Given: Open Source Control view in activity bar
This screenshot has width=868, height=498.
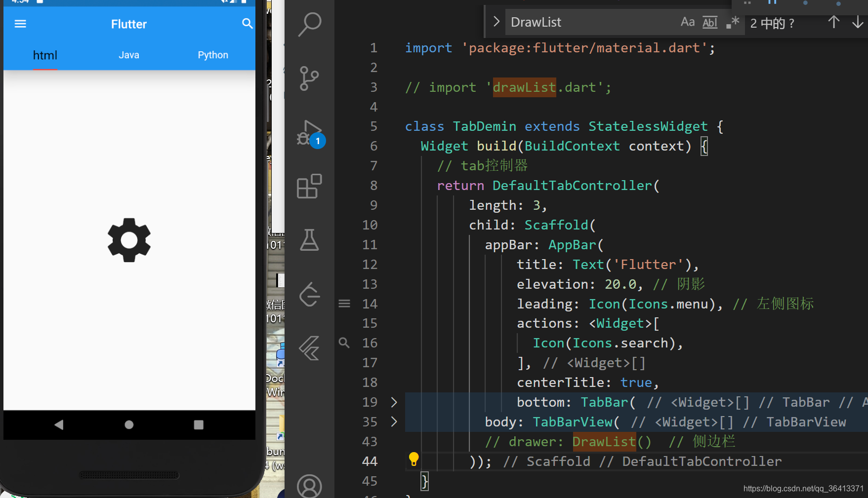Looking at the screenshot, I should point(310,78).
